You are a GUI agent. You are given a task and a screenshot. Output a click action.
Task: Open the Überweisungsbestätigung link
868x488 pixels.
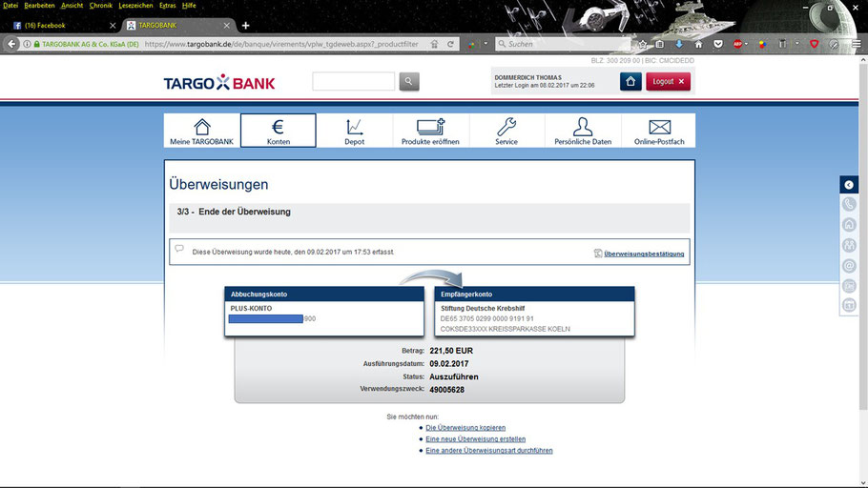click(644, 254)
